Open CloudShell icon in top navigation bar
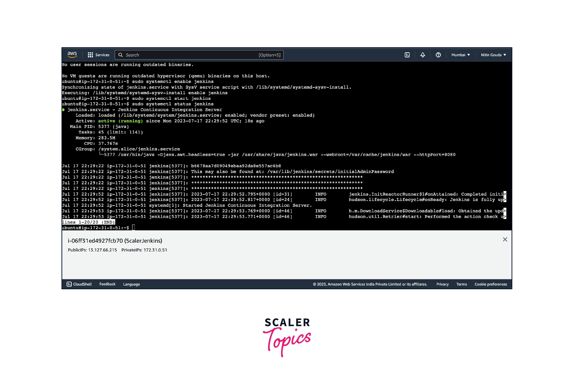Image resolution: width=574 pixels, height=392 pixels. [x=407, y=55]
